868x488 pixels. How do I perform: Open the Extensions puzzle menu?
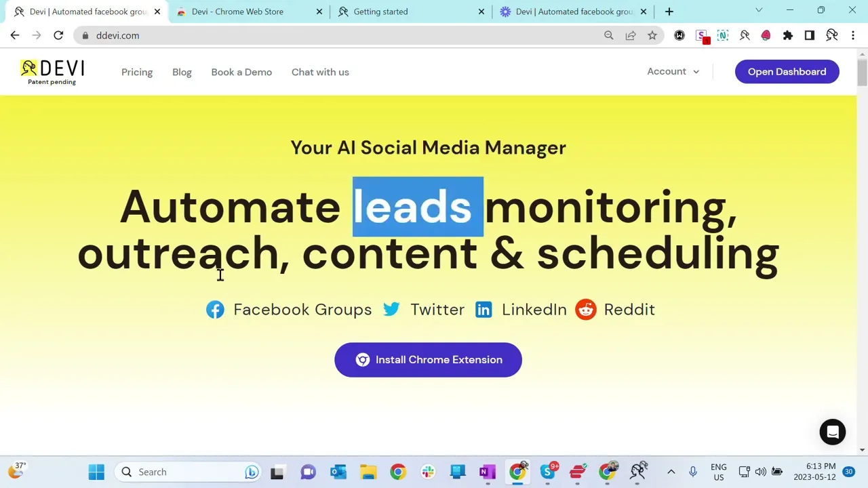(788, 35)
